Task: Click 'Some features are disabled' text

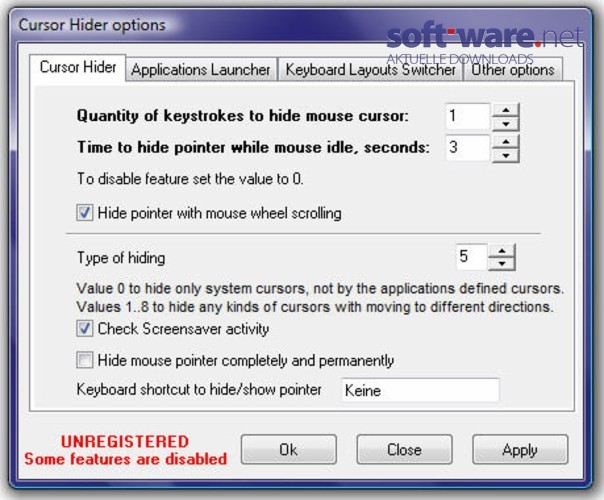Action: pos(125,459)
